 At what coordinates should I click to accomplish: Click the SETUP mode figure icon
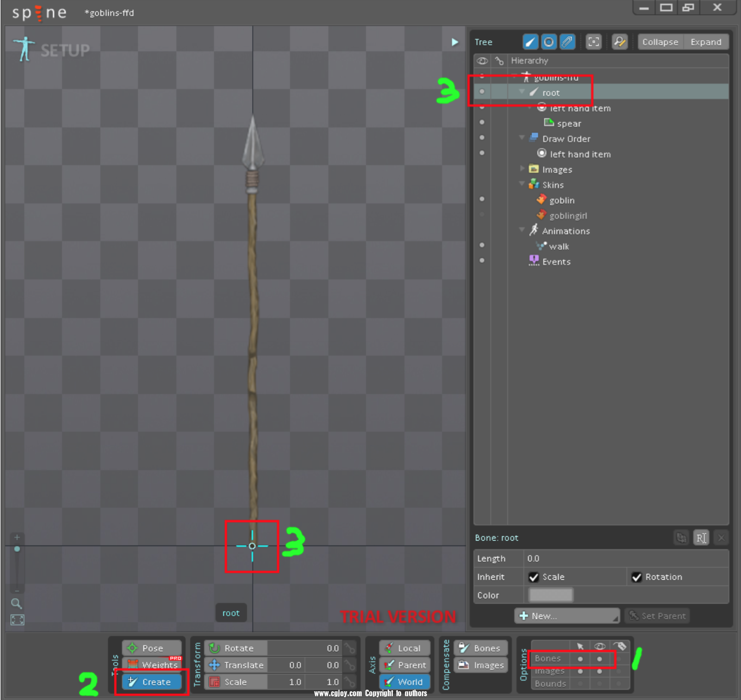click(23, 49)
